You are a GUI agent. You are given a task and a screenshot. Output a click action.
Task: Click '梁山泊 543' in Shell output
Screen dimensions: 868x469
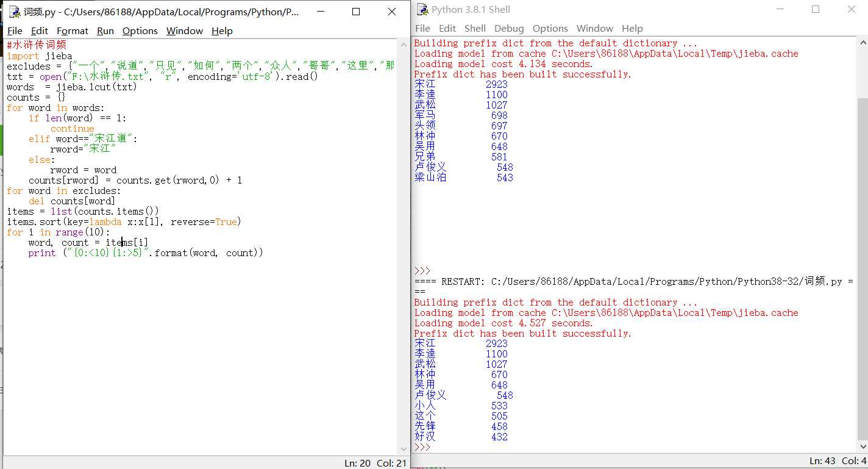[464, 177]
